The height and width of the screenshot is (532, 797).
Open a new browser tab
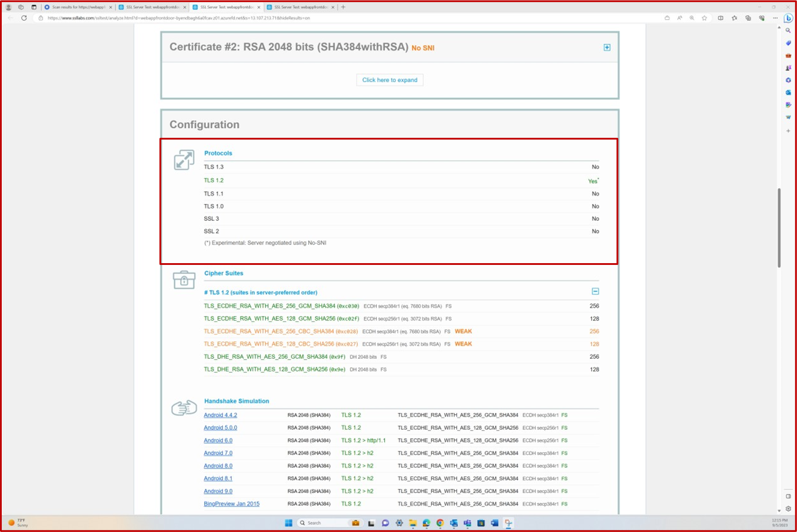pos(343,7)
